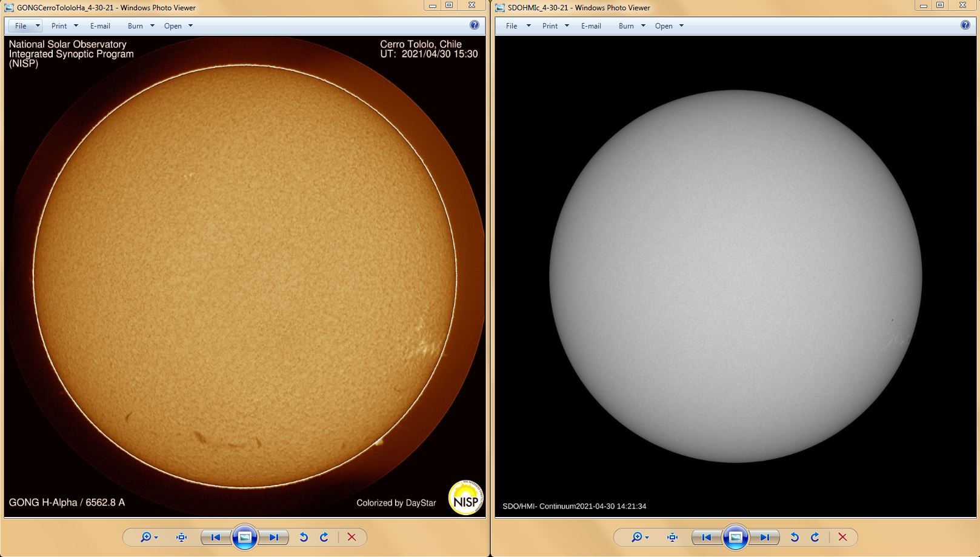Play slide show in GONG viewer
Screen dimensions: 980x557
tap(245, 537)
